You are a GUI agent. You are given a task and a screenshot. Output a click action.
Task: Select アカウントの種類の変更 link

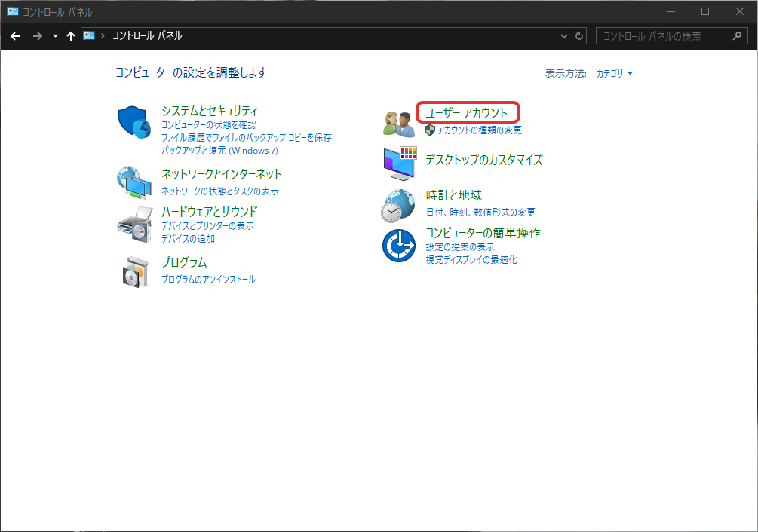click(x=480, y=130)
